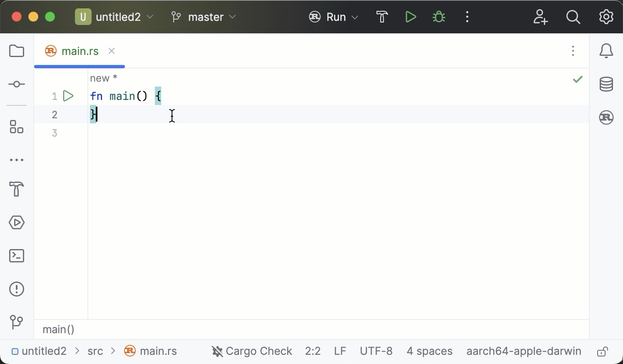Open the Commit tool window
Viewport: 623px width, 364px height.
[17, 85]
